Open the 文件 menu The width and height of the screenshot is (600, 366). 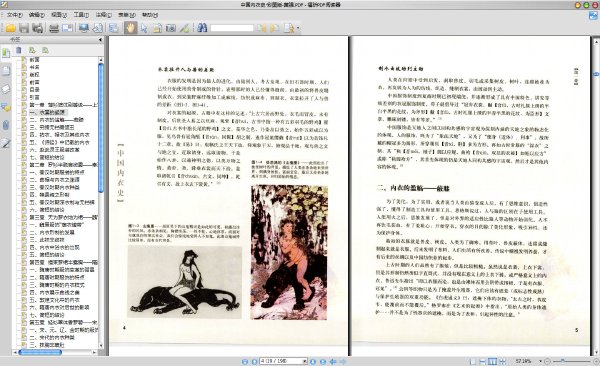(x=15, y=15)
